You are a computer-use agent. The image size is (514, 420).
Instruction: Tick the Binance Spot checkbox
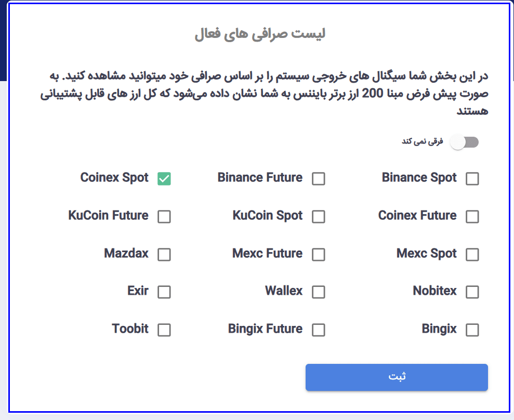click(x=472, y=179)
